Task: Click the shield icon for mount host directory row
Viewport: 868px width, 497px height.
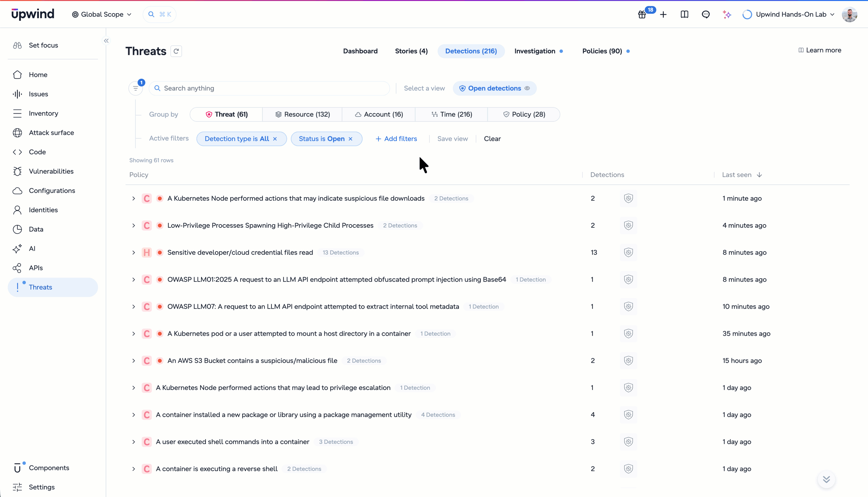Action: pyautogui.click(x=629, y=334)
